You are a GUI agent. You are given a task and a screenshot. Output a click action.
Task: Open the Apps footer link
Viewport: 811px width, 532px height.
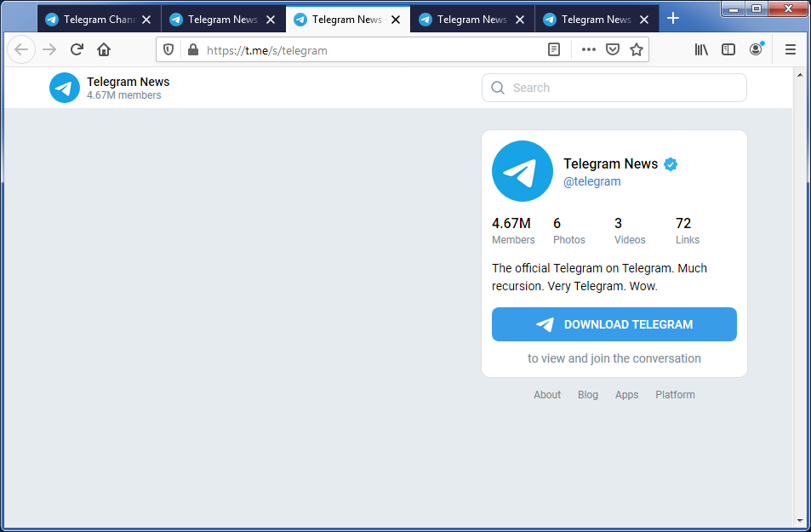tap(626, 394)
